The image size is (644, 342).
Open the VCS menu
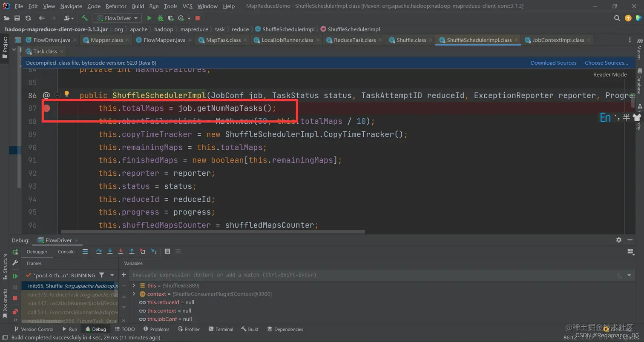click(187, 6)
